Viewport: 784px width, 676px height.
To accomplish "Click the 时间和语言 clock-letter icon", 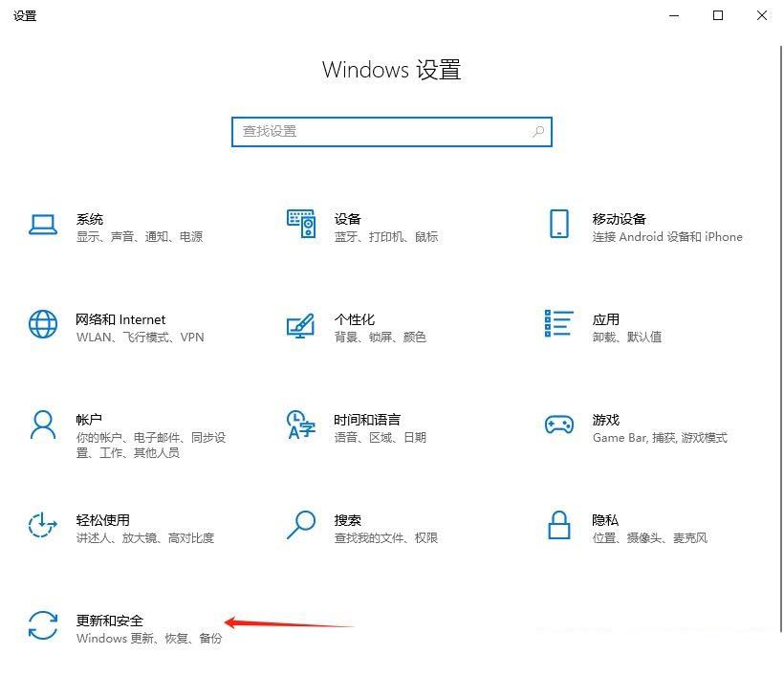I will pos(300,425).
